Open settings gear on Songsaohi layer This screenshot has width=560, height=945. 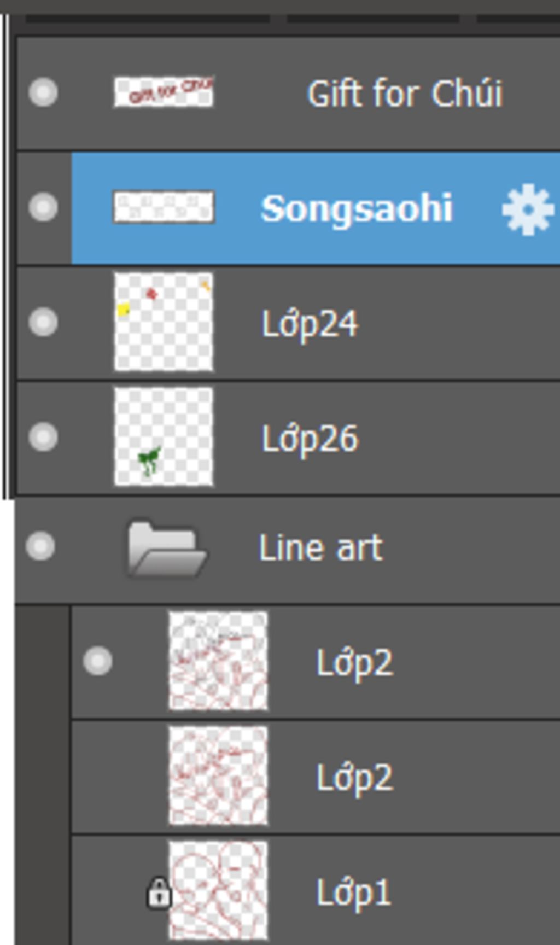click(527, 210)
